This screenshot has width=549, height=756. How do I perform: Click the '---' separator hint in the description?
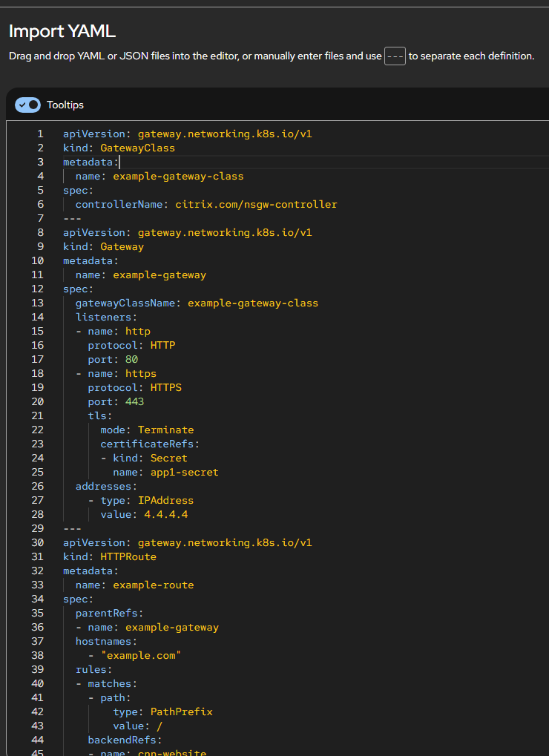[395, 56]
